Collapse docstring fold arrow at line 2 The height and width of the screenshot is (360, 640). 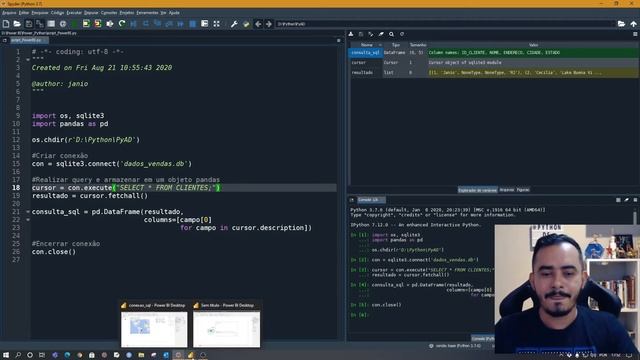(x=28, y=60)
